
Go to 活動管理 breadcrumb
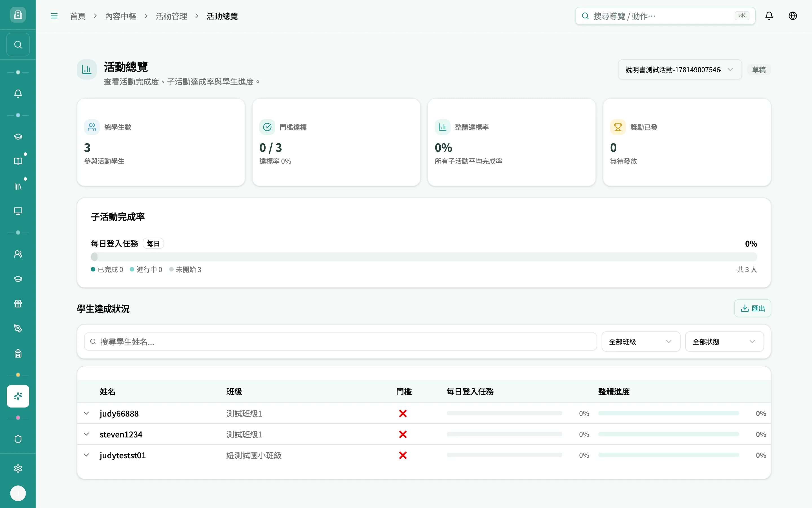click(171, 16)
